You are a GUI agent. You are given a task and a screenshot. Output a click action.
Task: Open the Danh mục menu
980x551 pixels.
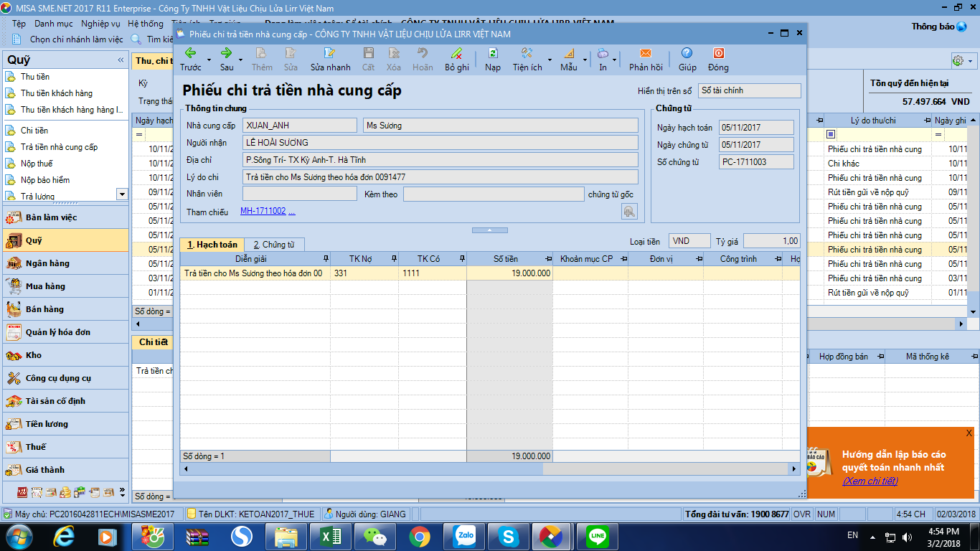(54, 24)
